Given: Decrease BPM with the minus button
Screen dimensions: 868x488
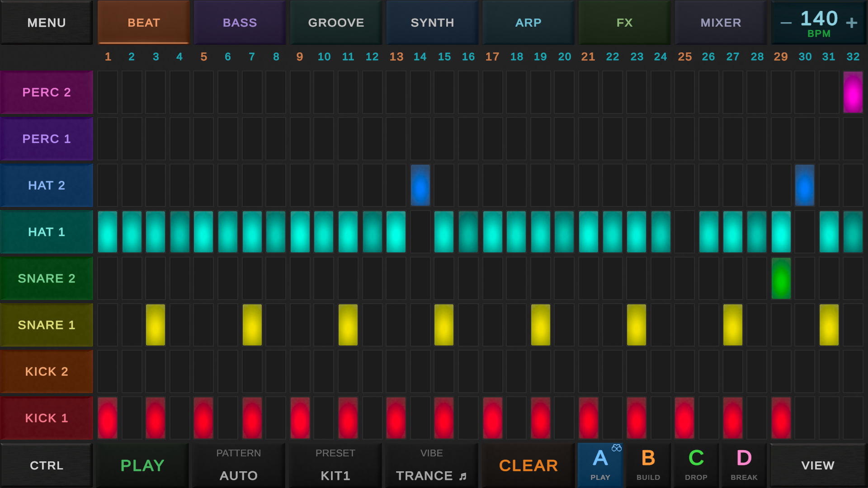Looking at the screenshot, I should coord(786,23).
